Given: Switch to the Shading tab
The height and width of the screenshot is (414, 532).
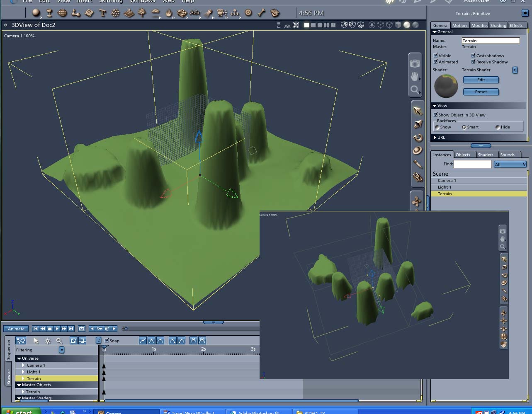Looking at the screenshot, I should click(x=498, y=25).
